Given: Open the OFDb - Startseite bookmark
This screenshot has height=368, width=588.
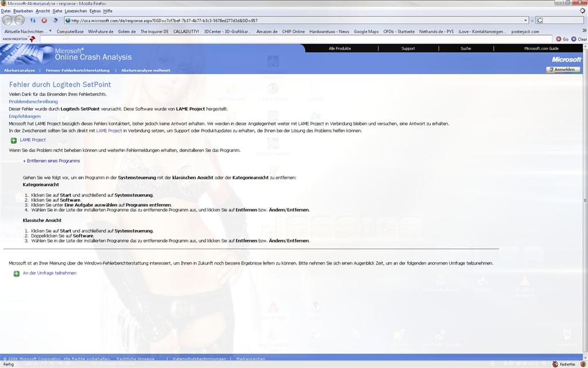Looking at the screenshot, I should 399,32.
